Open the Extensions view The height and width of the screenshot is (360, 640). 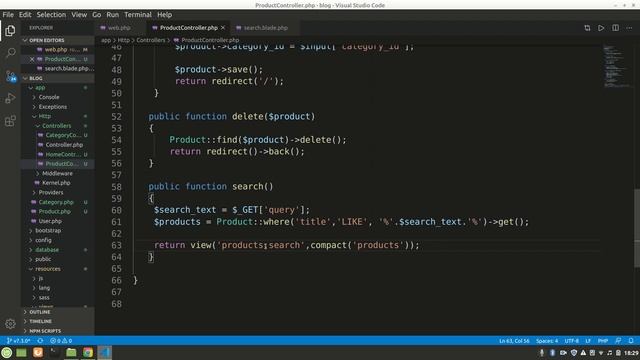pyautogui.click(x=10, y=121)
